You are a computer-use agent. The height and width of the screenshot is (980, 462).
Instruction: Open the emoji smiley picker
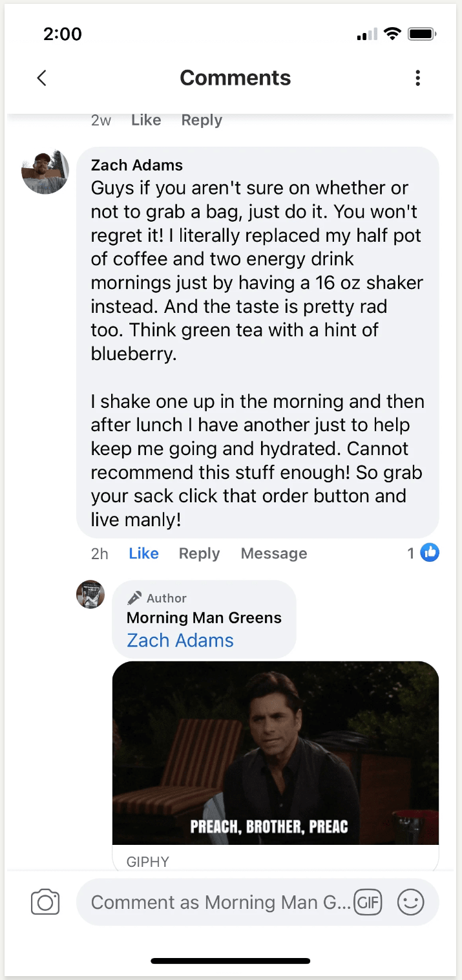410,902
